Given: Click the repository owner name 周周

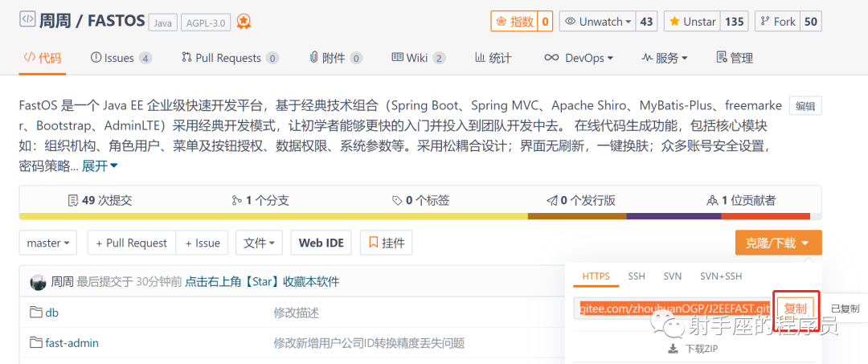Looking at the screenshot, I should click(54, 20).
